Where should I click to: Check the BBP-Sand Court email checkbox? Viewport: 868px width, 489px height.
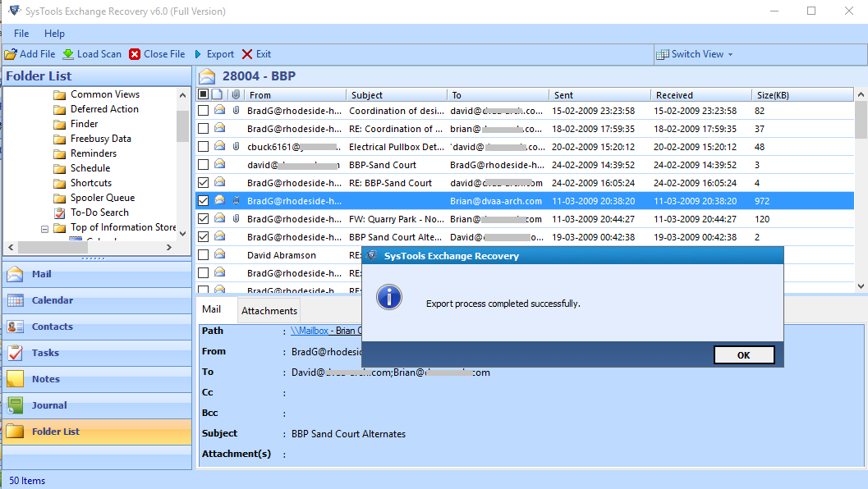(x=203, y=165)
